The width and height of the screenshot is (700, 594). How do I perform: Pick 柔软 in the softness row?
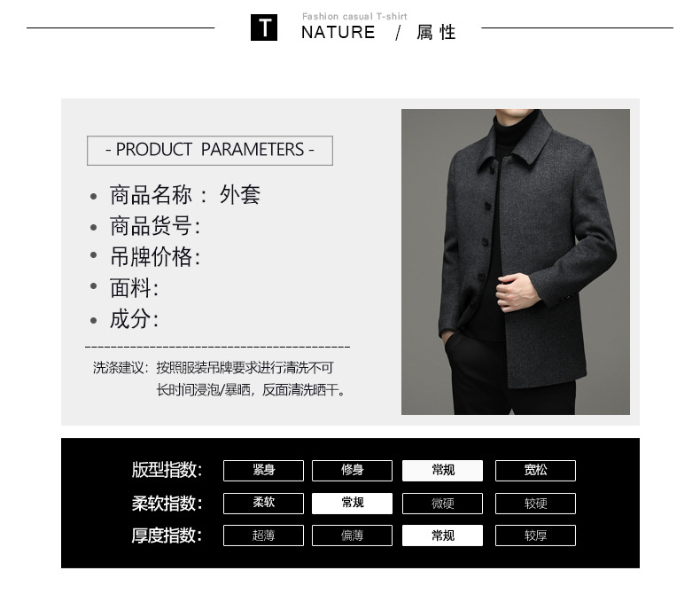263,504
